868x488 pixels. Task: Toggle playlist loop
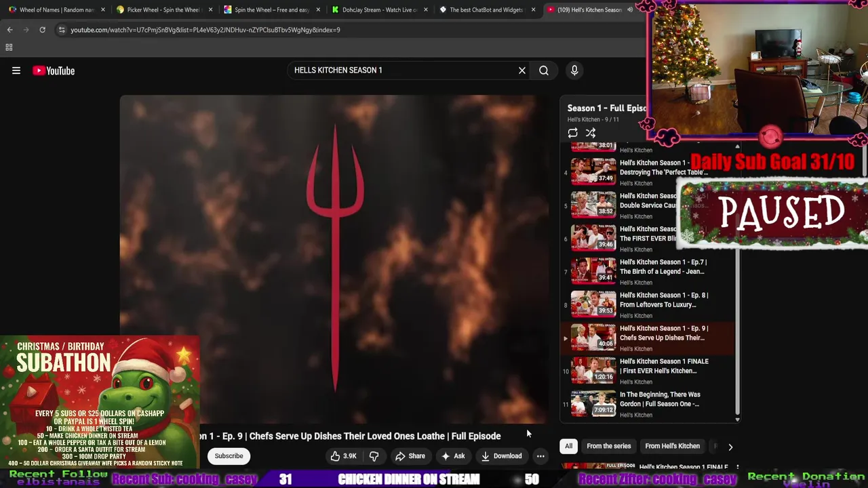coord(573,134)
